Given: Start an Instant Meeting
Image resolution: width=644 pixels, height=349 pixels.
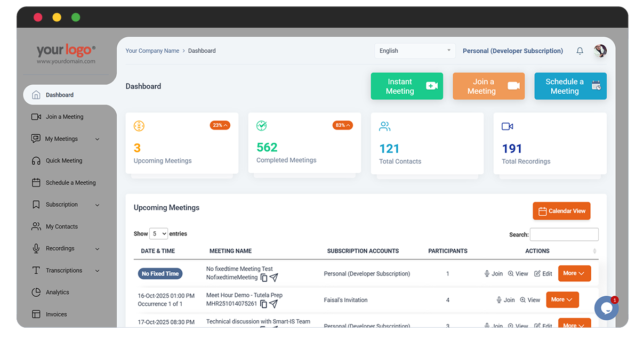Looking at the screenshot, I should click(407, 86).
